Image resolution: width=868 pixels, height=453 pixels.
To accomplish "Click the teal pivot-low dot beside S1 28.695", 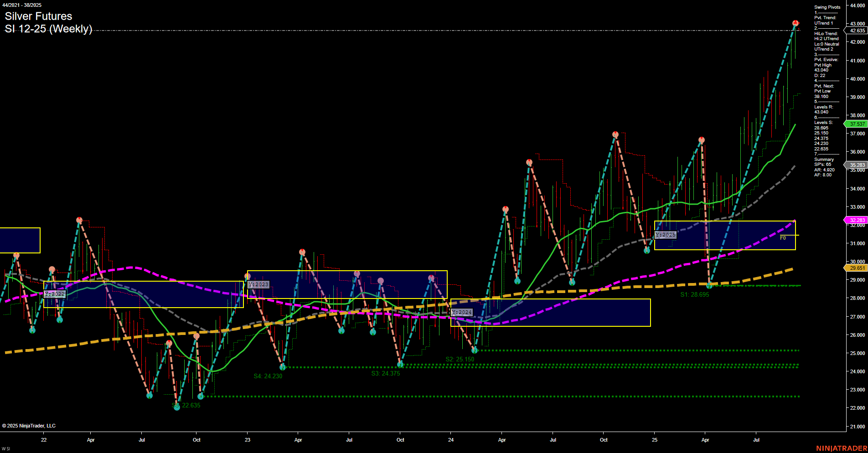I will click(x=709, y=286).
